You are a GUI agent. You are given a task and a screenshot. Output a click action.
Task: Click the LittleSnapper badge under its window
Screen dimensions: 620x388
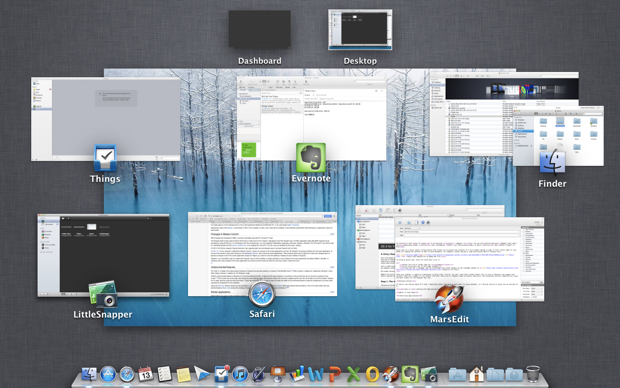coord(103,294)
